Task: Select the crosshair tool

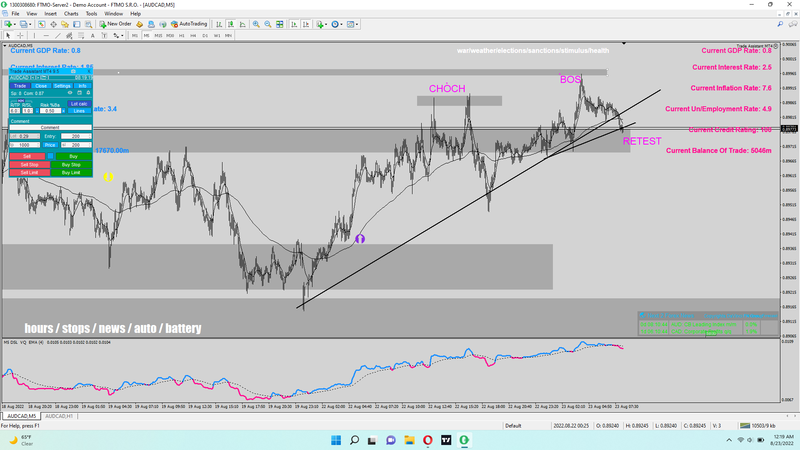Action: point(20,35)
